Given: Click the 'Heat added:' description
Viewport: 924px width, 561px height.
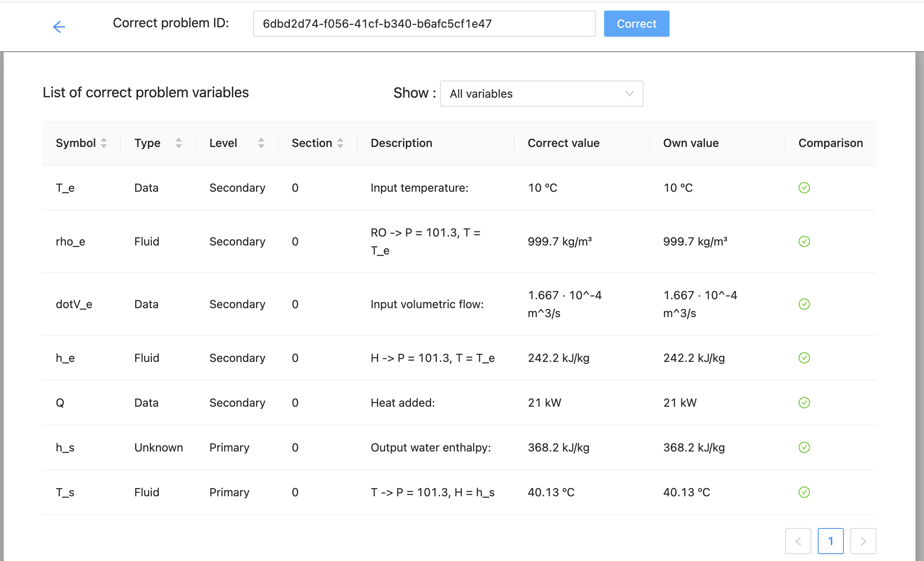Looking at the screenshot, I should [x=403, y=403].
